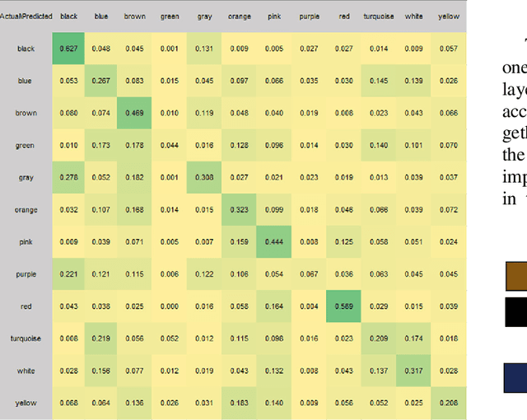Select the 0.323 orange-orange cell
Screen dimensions: 527x420
(x=240, y=210)
